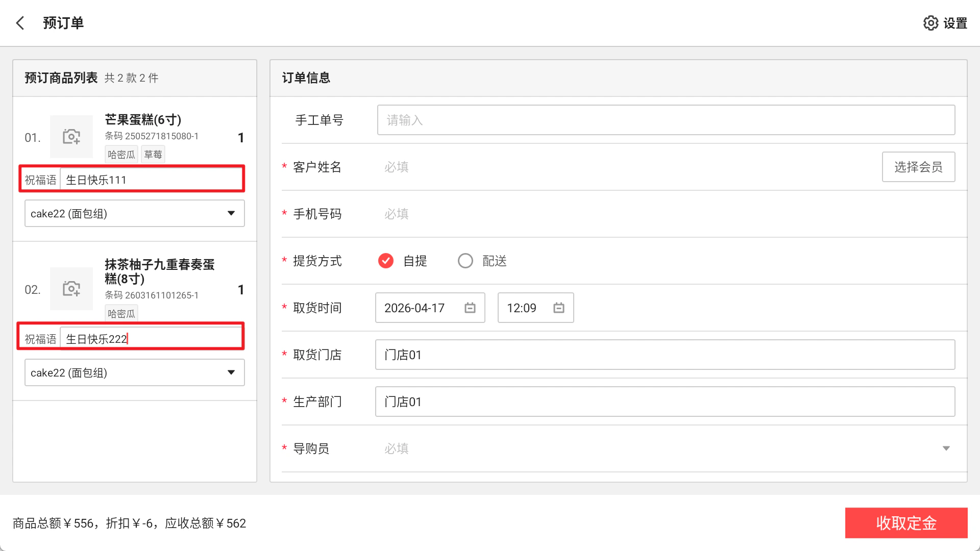Click the 手机号码 required field

pos(669,214)
